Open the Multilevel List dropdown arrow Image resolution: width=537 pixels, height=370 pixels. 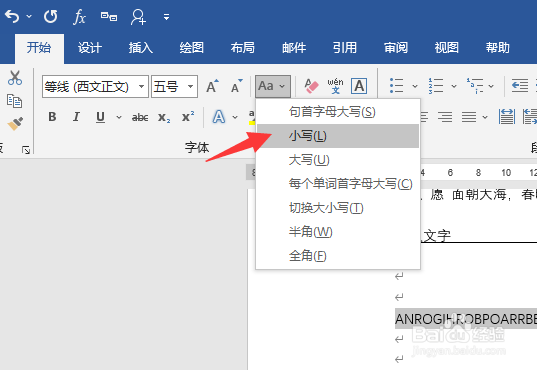(x=491, y=86)
